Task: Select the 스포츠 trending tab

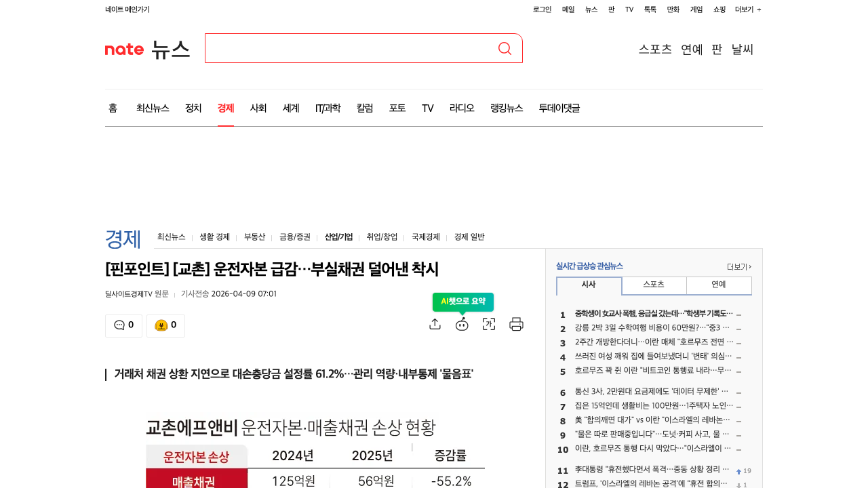Action: [x=654, y=285]
